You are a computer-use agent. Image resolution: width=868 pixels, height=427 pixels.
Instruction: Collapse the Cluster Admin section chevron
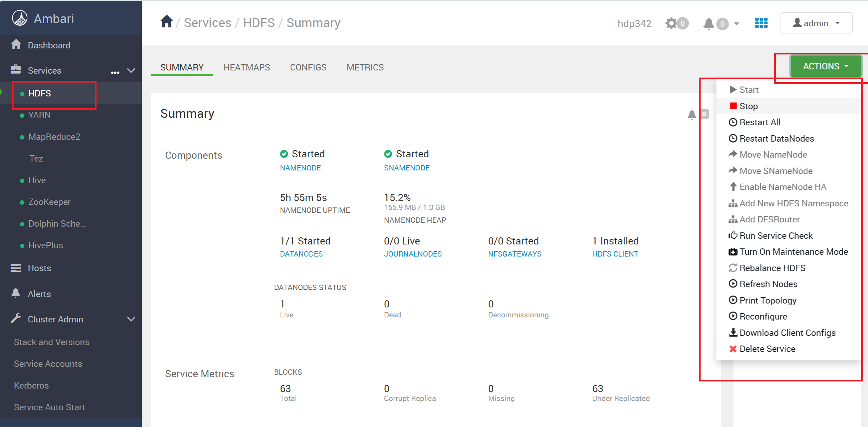pyautogui.click(x=131, y=319)
